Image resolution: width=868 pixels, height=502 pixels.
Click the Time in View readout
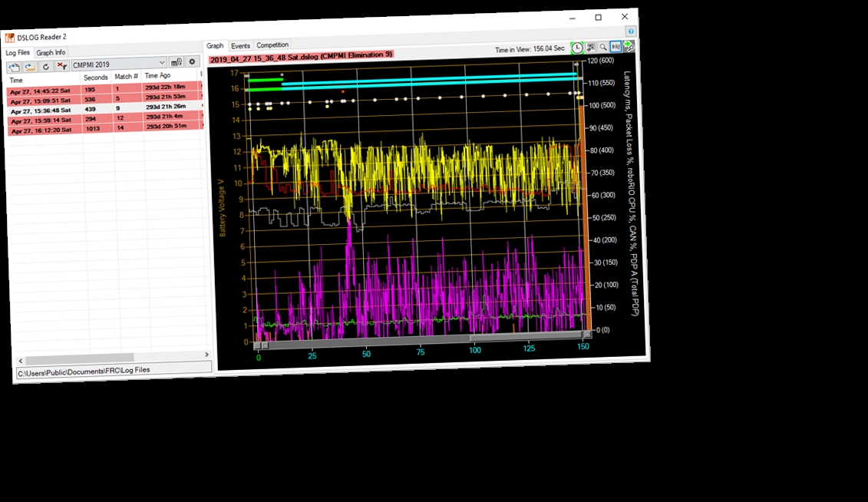coord(530,49)
